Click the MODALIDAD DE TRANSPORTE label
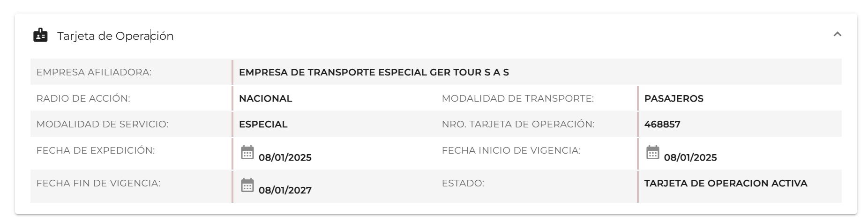The image size is (868, 222). [517, 98]
